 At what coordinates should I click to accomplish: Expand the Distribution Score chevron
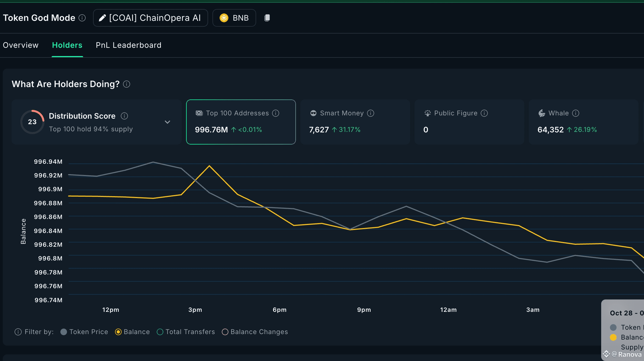click(167, 122)
